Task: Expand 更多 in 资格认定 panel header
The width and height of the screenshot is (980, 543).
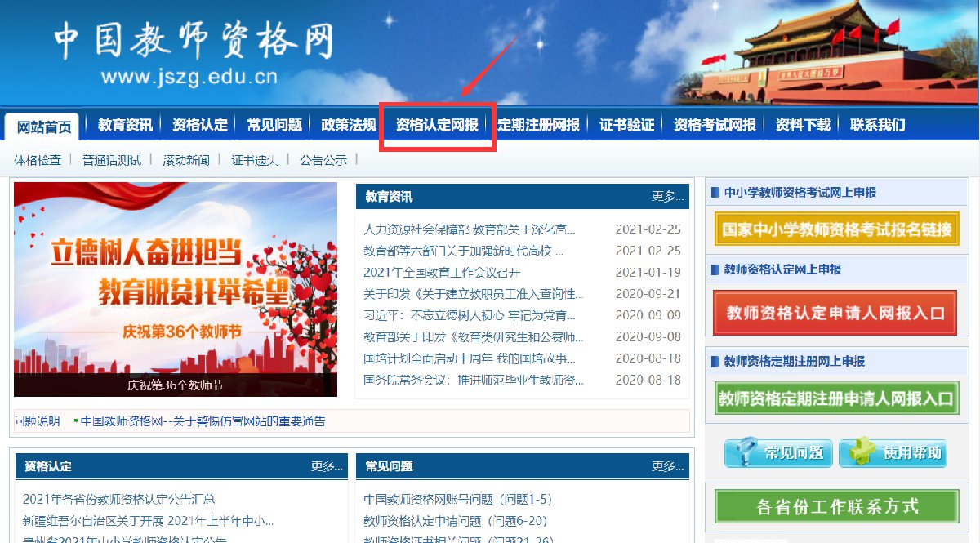Action: click(x=326, y=467)
